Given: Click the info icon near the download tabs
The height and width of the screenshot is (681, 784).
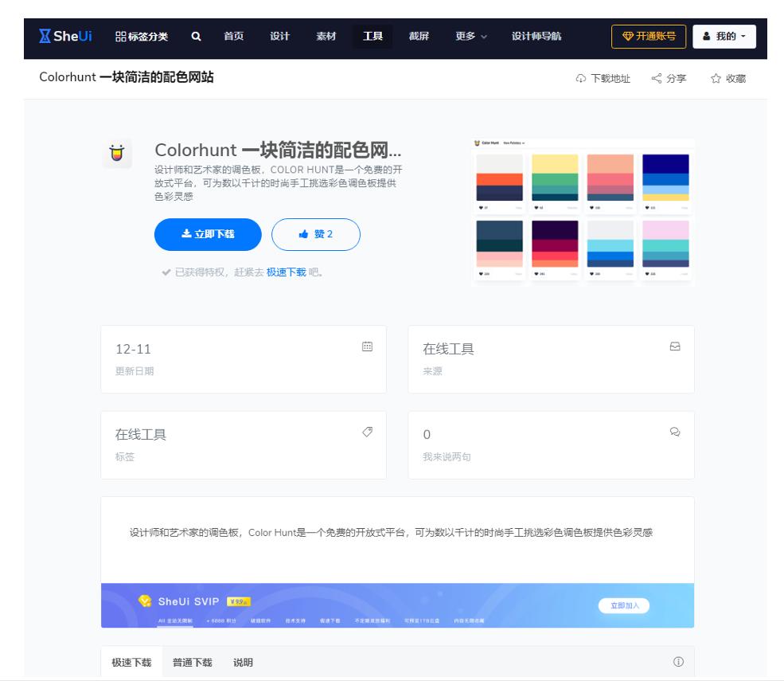Looking at the screenshot, I should coord(677,661).
